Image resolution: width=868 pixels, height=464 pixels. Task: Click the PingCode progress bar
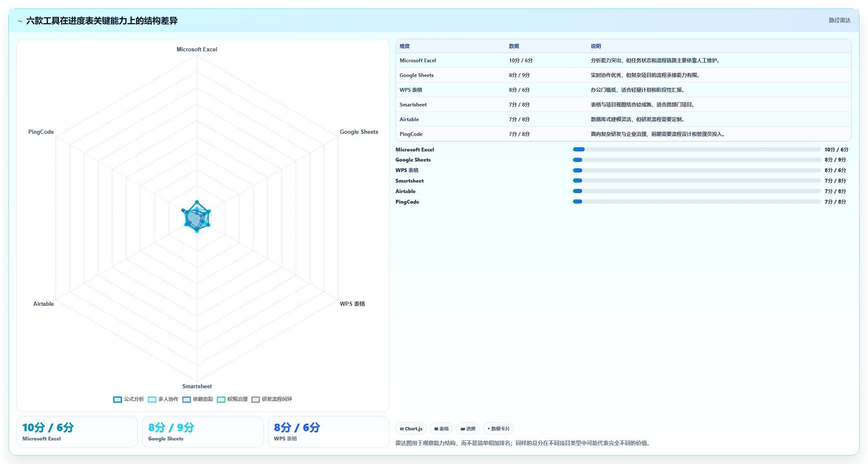[x=697, y=202]
